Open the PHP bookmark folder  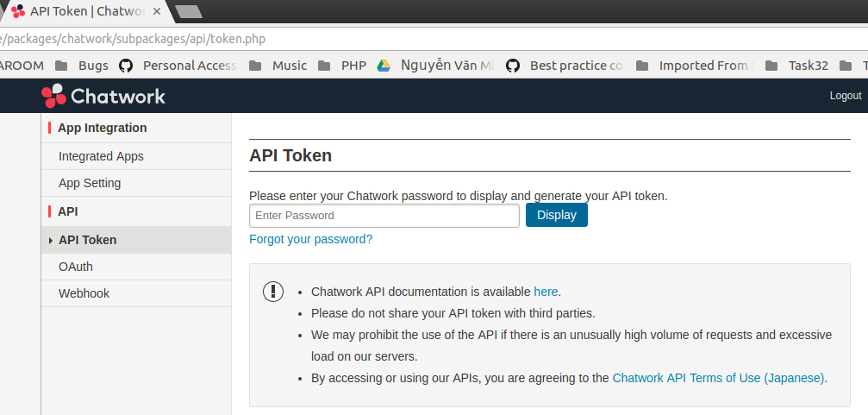tap(343, 66)
